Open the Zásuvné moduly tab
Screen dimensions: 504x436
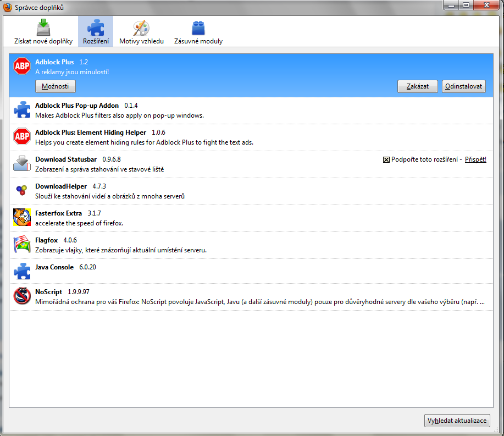click(x=198, y=31)
